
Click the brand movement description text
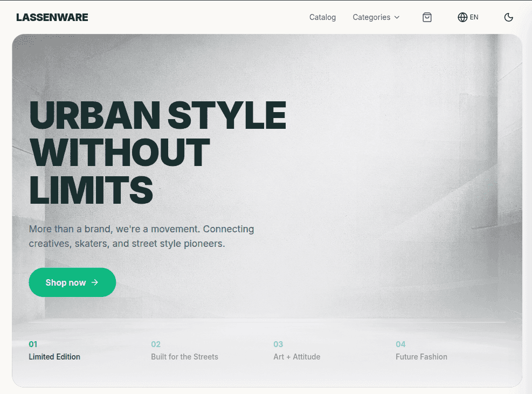tap(141, 236)
